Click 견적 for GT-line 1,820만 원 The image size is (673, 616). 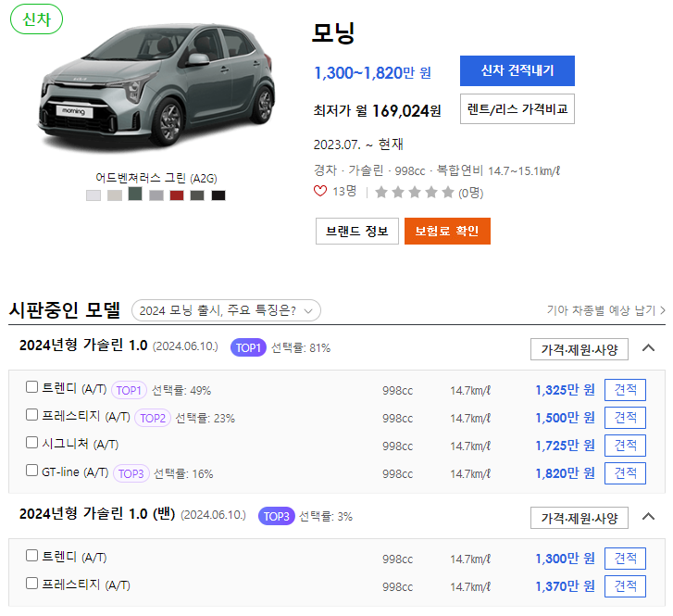pos(625,473)
